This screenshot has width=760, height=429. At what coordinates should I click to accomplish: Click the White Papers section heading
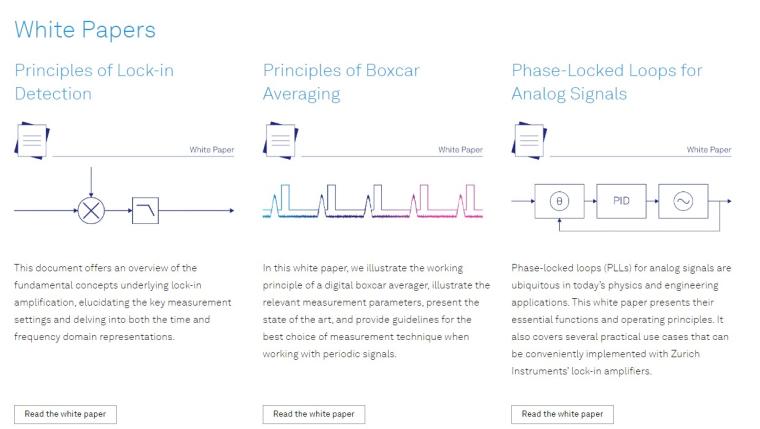[x=85, y=30]
